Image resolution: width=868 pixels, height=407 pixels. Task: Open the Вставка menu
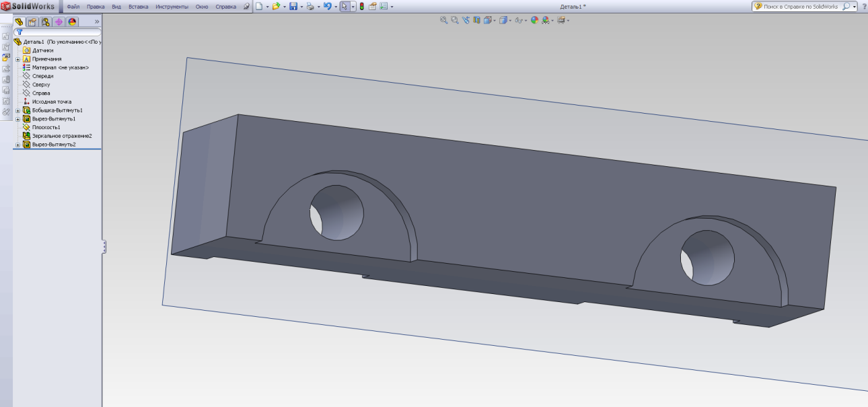tap(139, 6)
